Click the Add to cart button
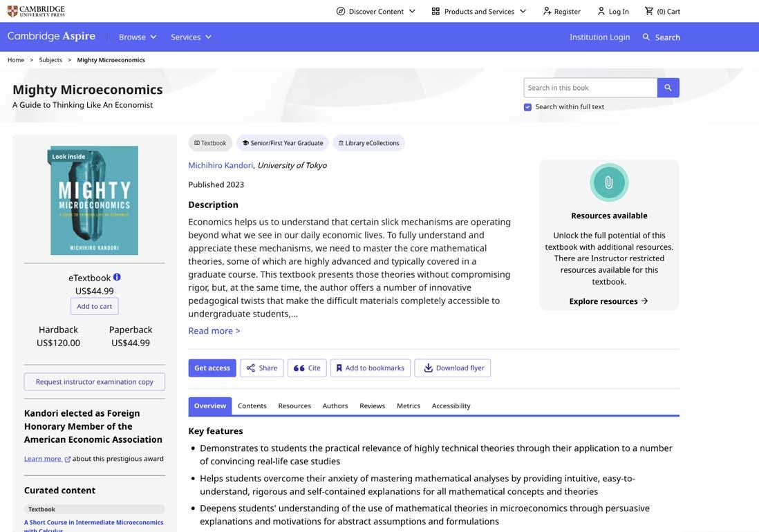The width and height of the screenshot is (759, 532). (x=95, y=306)
